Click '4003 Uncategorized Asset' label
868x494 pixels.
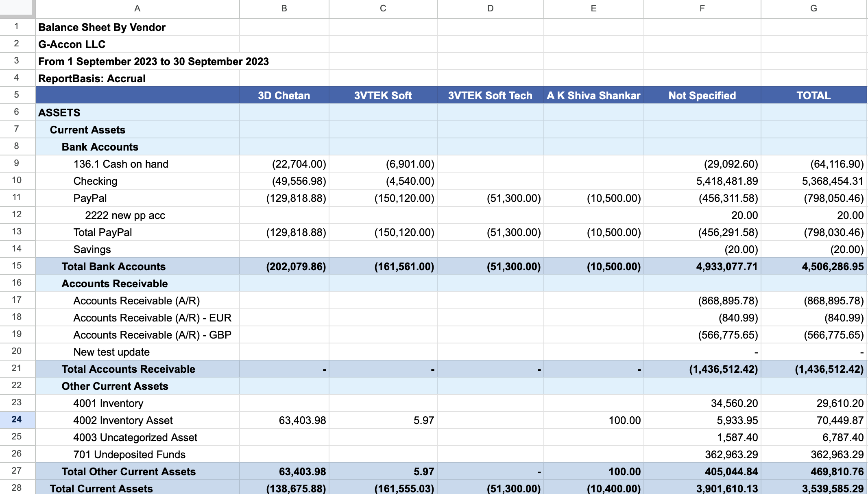tap(135, 437)
